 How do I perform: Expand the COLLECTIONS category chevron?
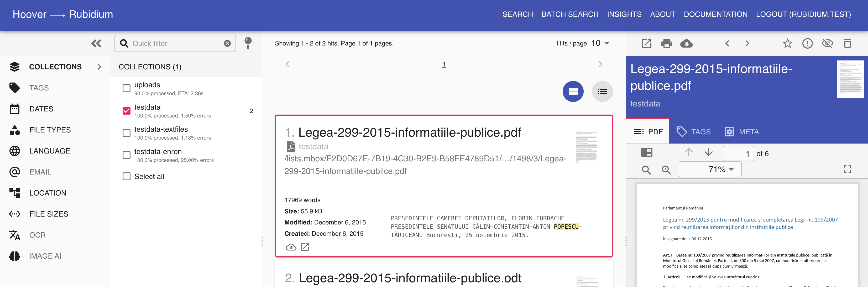[99, 67]
